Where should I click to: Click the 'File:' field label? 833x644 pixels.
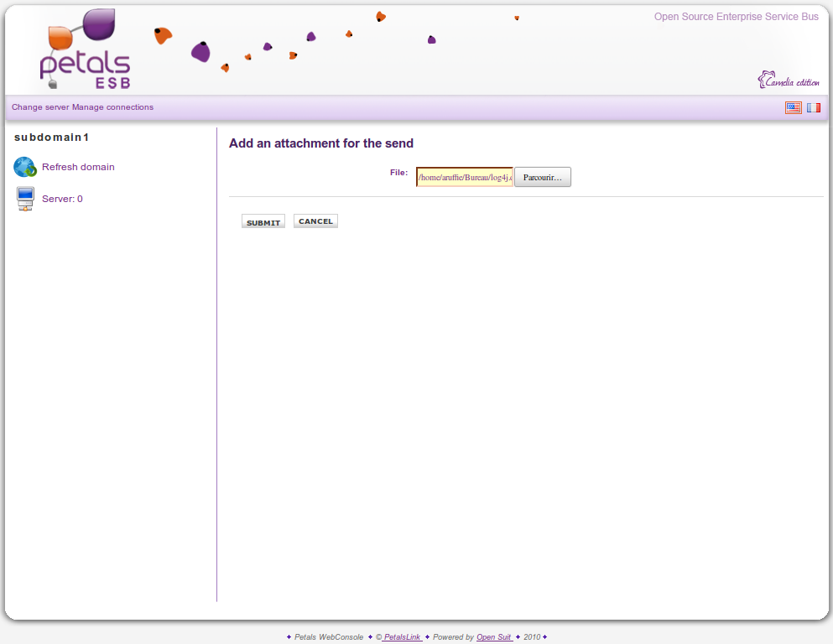tap(398, 173)
